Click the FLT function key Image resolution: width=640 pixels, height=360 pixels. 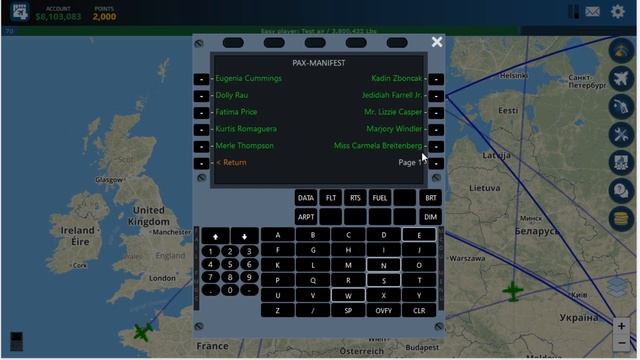coord(331,198)
